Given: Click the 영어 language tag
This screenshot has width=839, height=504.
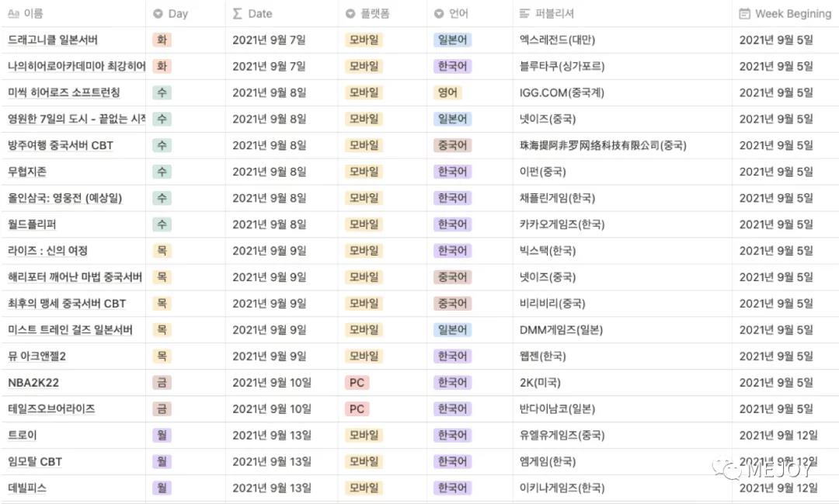Looking at the screenshot, I should (x=447, y=92).
